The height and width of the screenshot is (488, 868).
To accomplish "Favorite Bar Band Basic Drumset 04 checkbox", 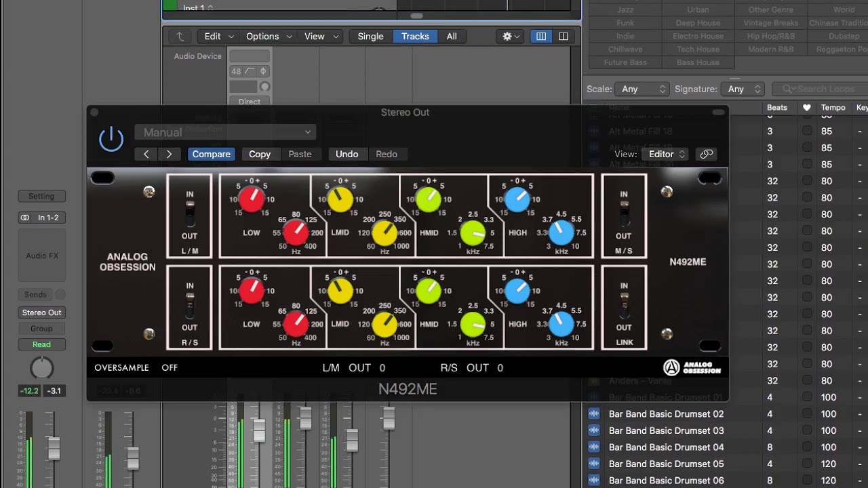I will click(807, 447).
